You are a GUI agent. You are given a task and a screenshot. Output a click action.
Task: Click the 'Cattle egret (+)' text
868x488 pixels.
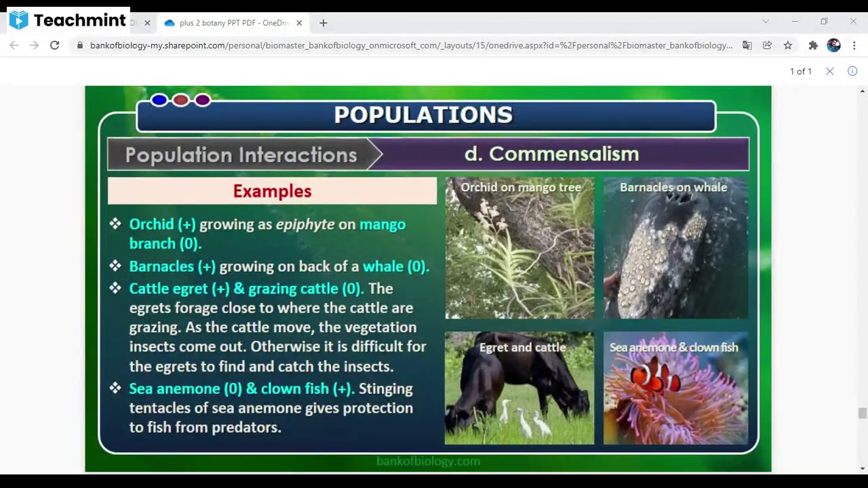pyautogui.click(x=180, y=289)
